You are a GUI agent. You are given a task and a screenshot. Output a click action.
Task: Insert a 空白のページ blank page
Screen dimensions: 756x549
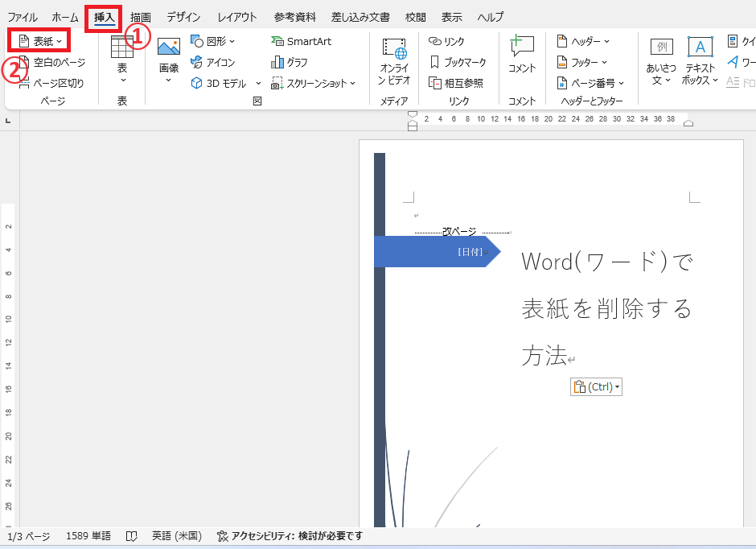(52, 62)
